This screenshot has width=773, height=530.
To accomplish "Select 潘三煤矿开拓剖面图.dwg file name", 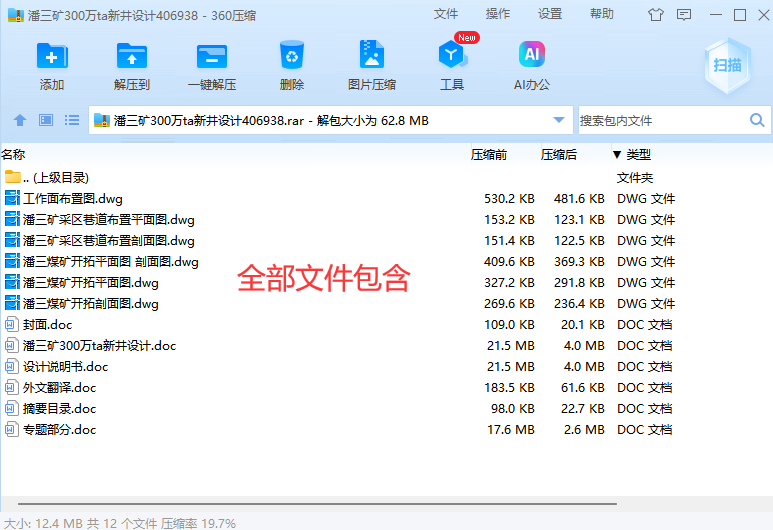I will (x=91, y=303).
